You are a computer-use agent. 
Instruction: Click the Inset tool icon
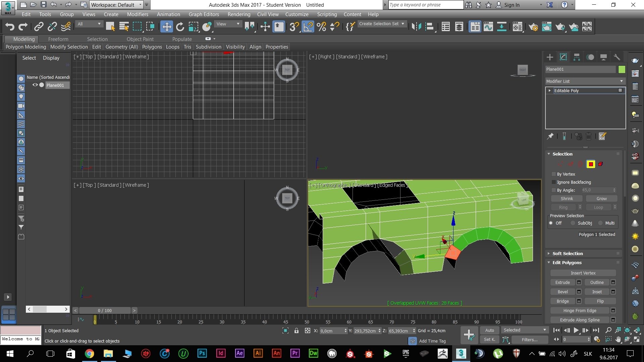(597, 292)
